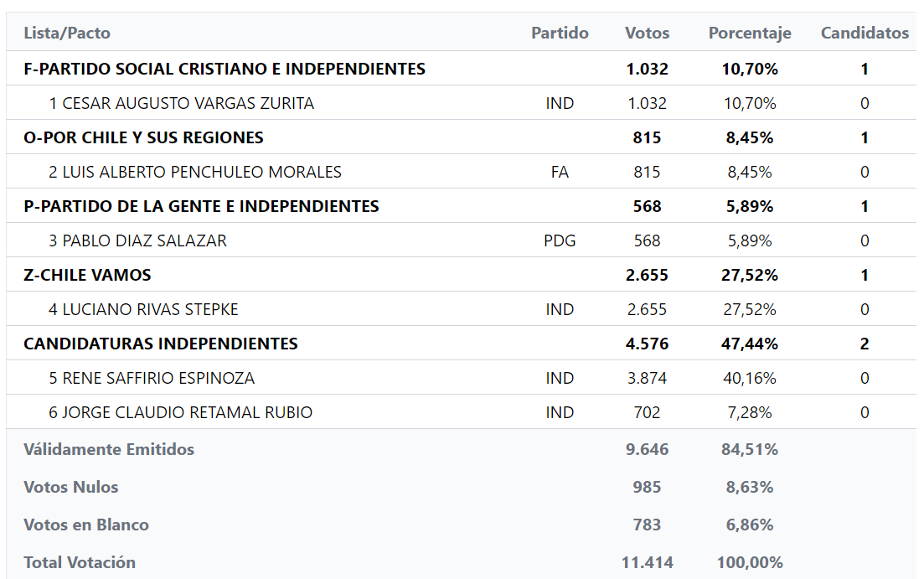Select candidate Rene Saffirio Espinoza

[x=152, y=378]
